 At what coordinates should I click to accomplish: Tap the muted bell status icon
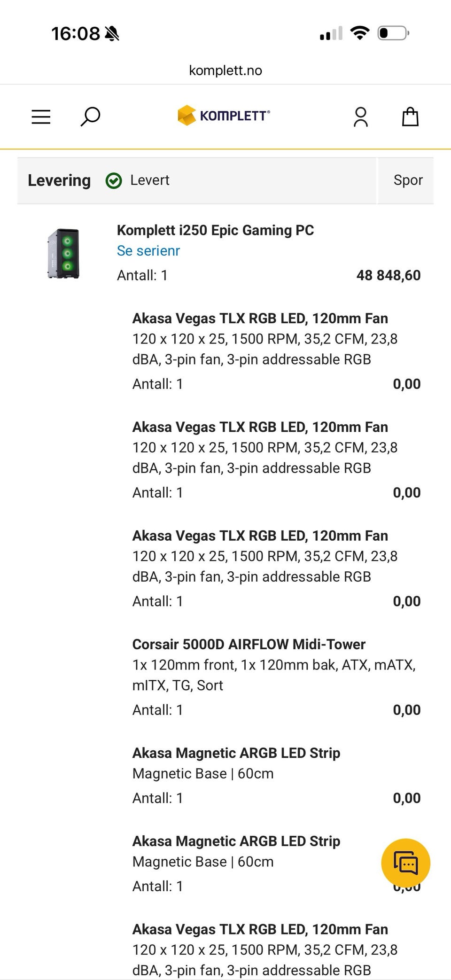[x=112, y=34]
